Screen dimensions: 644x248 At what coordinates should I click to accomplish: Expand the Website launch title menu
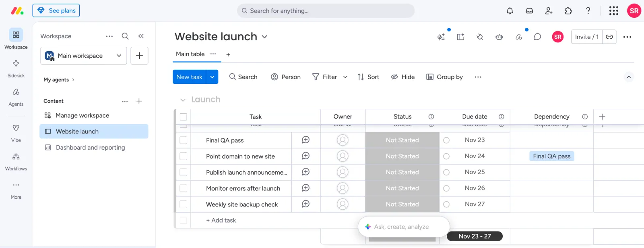click(x=264, y=37)
